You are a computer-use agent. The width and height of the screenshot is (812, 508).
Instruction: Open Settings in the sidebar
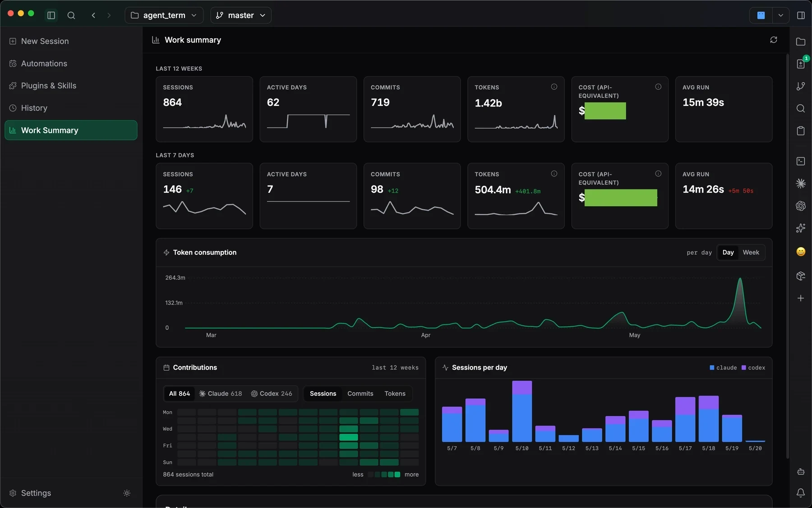pos(36,493)
